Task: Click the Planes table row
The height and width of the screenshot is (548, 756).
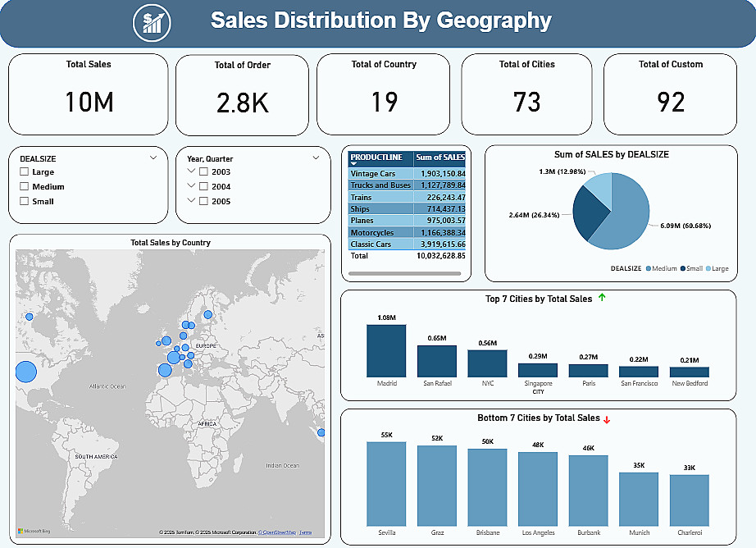Action: tap(407, 221)
